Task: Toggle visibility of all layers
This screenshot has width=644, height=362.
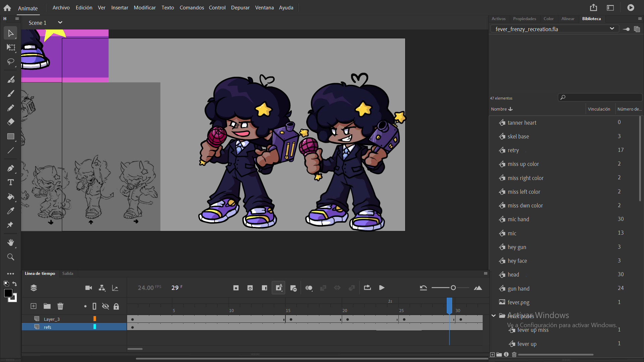Action: point(105,306)
